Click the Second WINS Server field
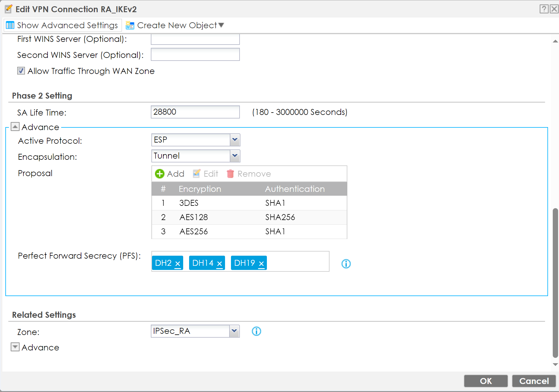This screenshot has height=392, width=559. [195, 55]
